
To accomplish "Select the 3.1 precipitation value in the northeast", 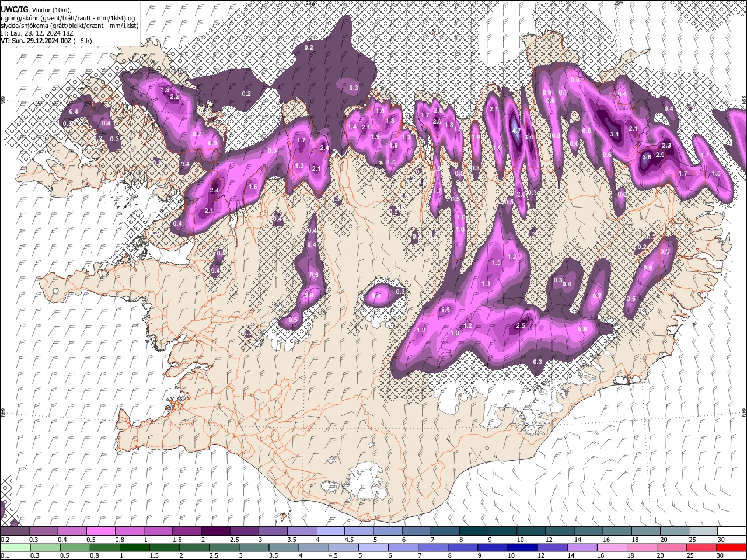I will click(615, 134).
